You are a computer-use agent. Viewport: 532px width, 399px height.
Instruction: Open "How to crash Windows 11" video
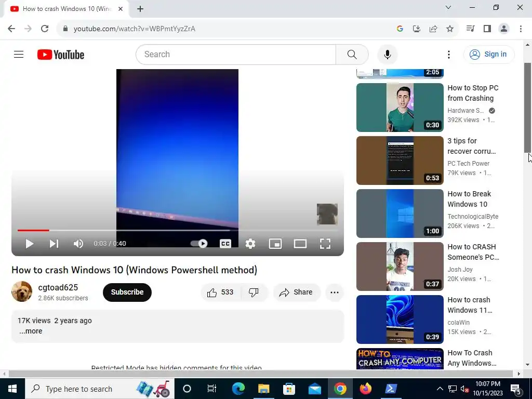pyautogui.click(x=470, y=304)
